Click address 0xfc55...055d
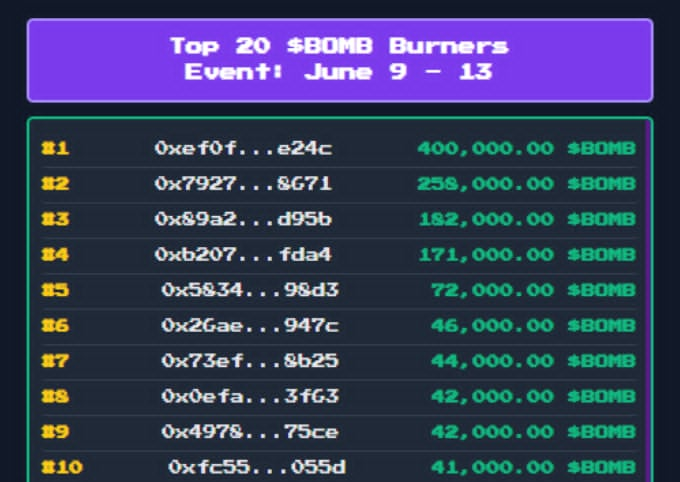Viewport: 680px width, 482px height. point(257,467)
